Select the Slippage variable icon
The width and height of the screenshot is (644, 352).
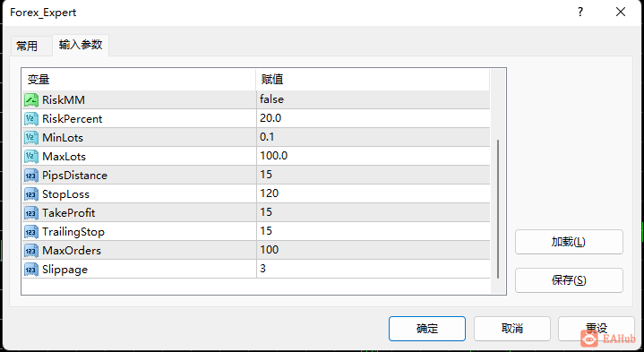(x=31, y=270)
